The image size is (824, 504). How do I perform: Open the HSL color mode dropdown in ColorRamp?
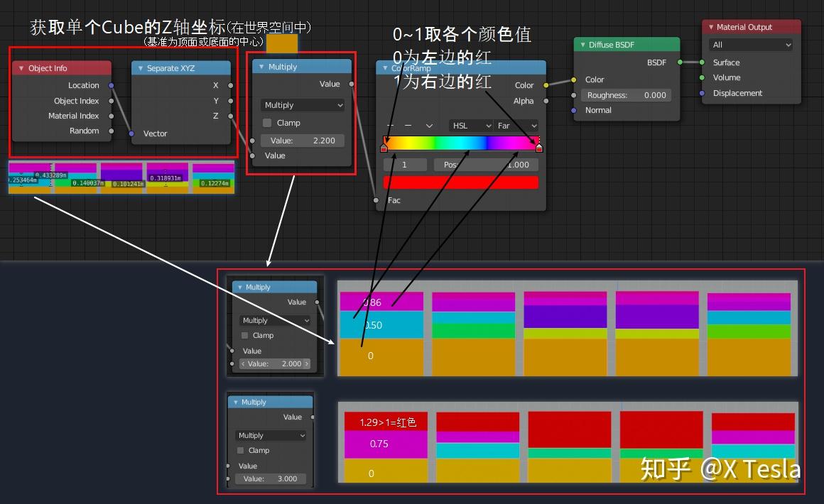[x=471, y=126]
